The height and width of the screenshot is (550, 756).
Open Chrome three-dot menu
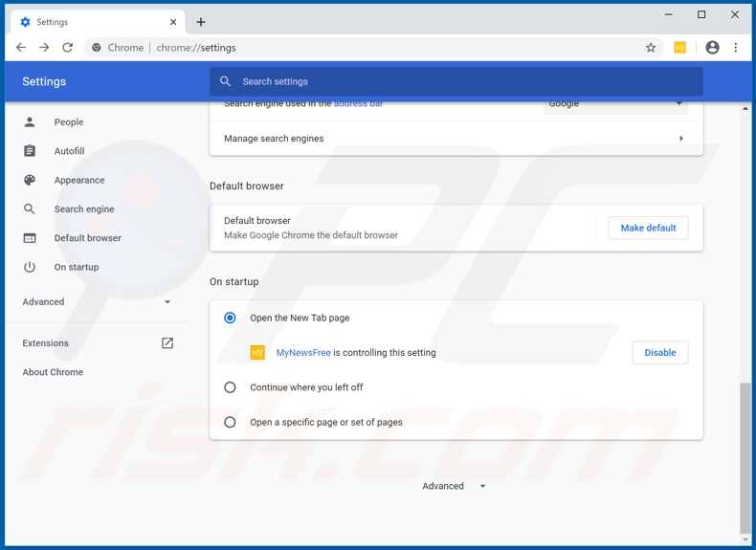tap(736, 48)
